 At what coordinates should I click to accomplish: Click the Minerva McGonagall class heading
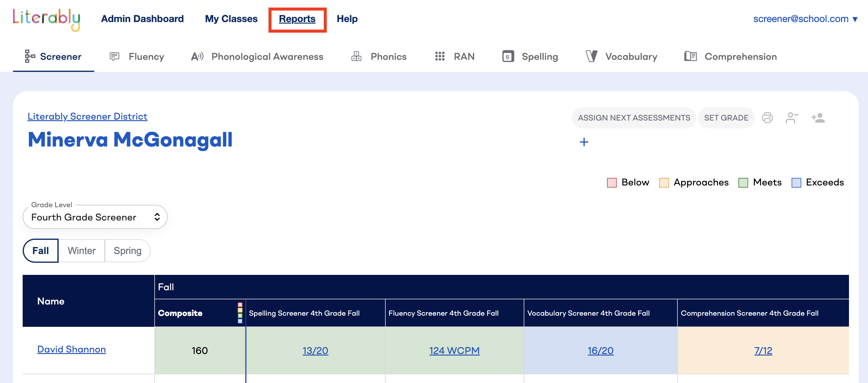130,140
